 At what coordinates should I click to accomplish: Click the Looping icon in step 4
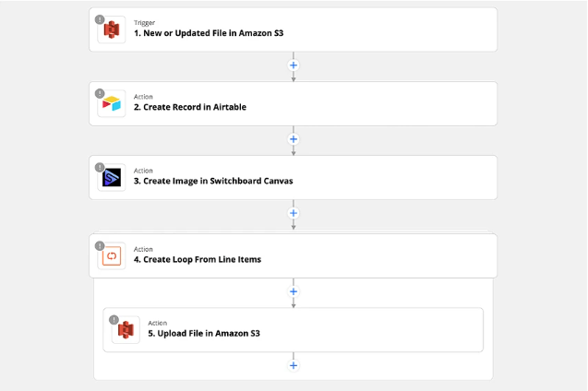click(x=112, y=256)
